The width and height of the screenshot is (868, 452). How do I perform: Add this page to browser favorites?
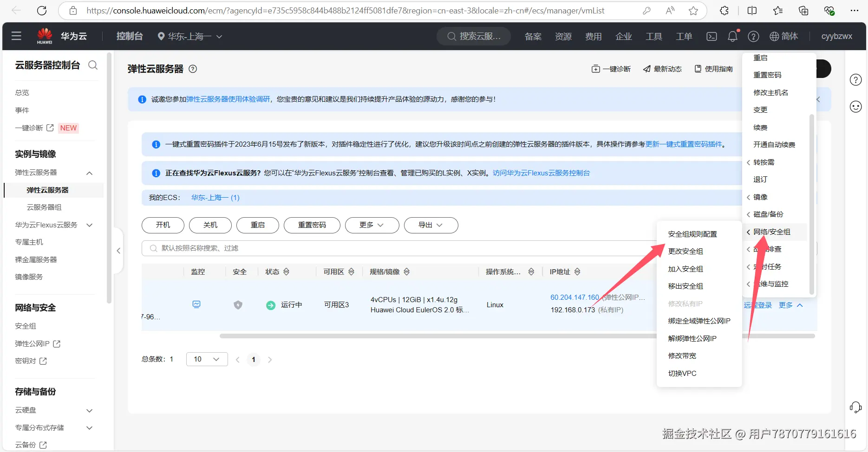click(x=693, y=11)
